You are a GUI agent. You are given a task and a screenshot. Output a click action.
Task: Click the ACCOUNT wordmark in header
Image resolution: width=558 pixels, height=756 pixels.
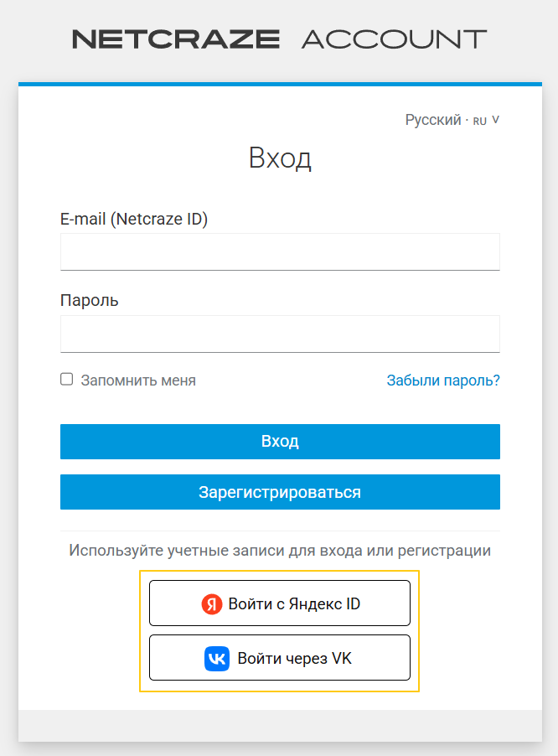point(394,39)
